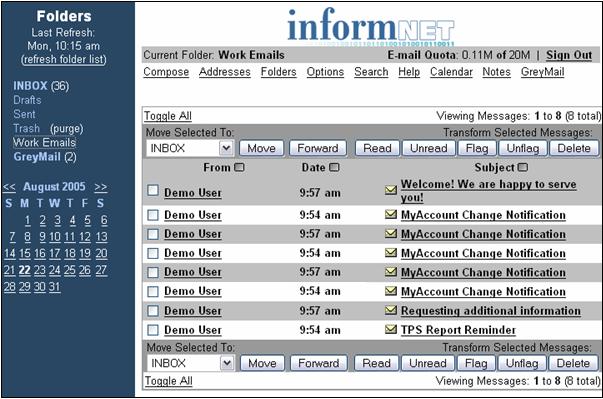Sort messages using the Subject column box
This screenshot has width=603, height=399.
pyautogui.click(x=523, y=167)
